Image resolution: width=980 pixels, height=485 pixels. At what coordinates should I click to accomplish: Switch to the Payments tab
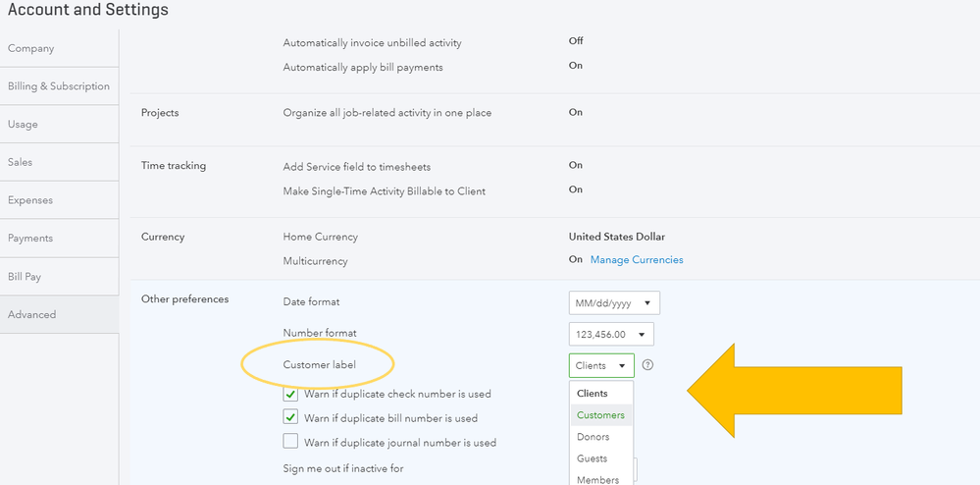pyautogui.click(x=30, y=239)
